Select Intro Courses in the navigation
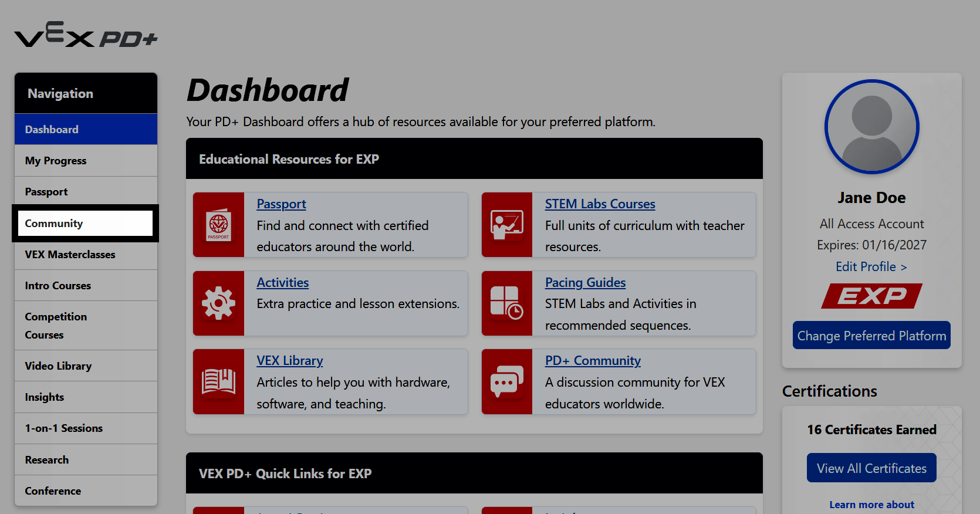 (86, 286)
